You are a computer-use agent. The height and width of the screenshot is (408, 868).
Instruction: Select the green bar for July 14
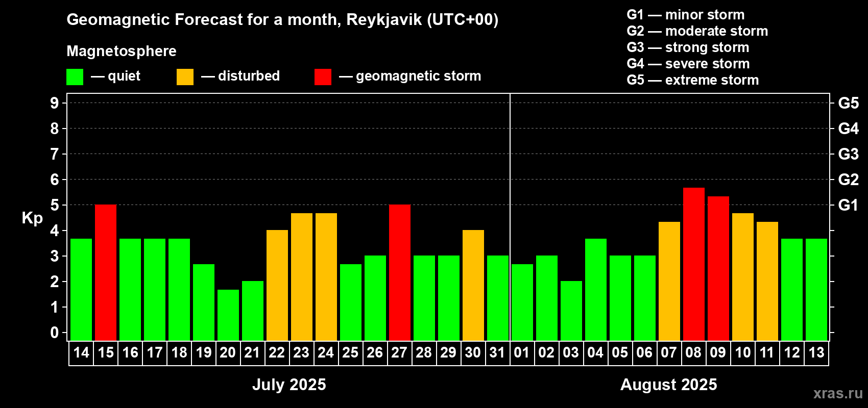81,290
